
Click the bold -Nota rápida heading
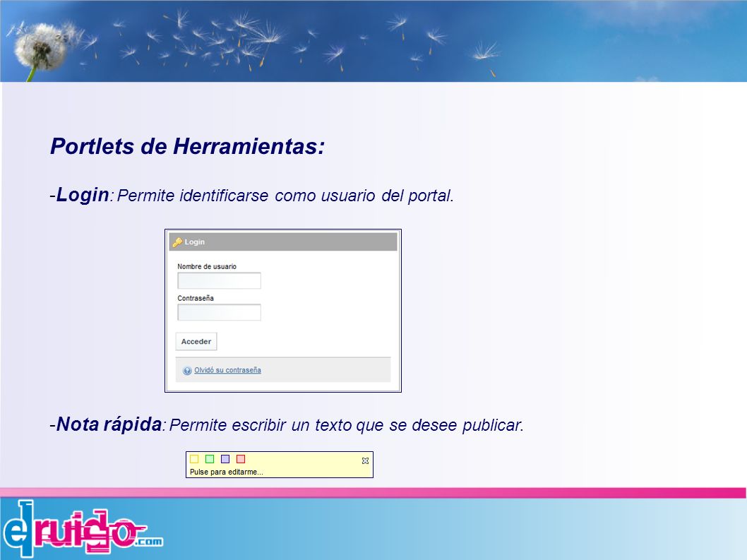click(x=106, y=424)
